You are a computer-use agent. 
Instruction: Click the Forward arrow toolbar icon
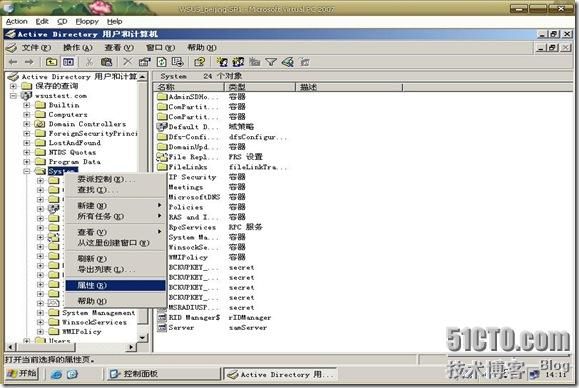[29, 62]
